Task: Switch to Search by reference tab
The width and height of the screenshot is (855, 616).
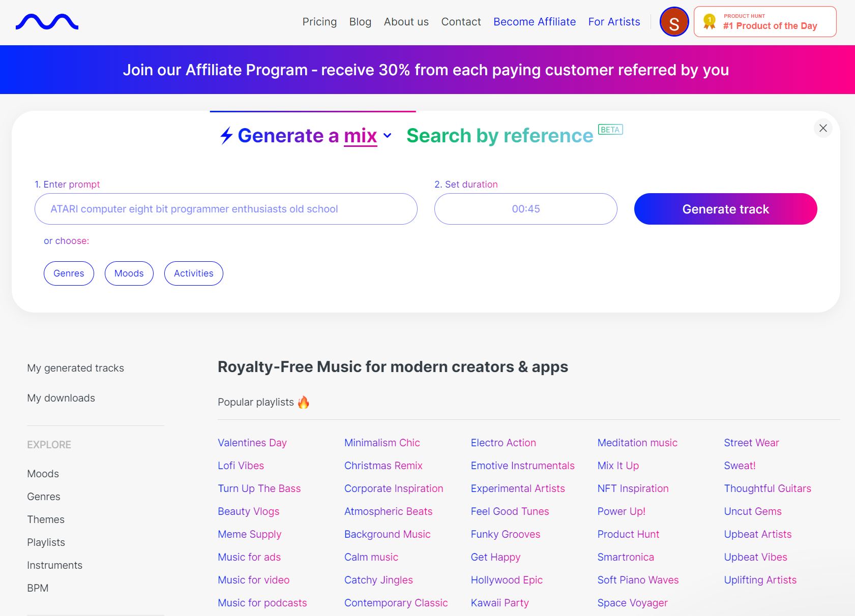Action: (499, 136)
